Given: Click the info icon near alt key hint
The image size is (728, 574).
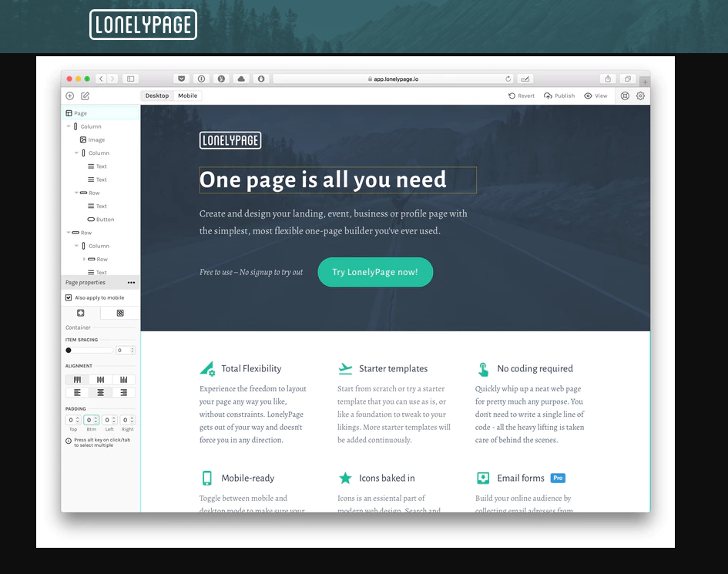Looking at the screenshot, I should tap(69, 441).
